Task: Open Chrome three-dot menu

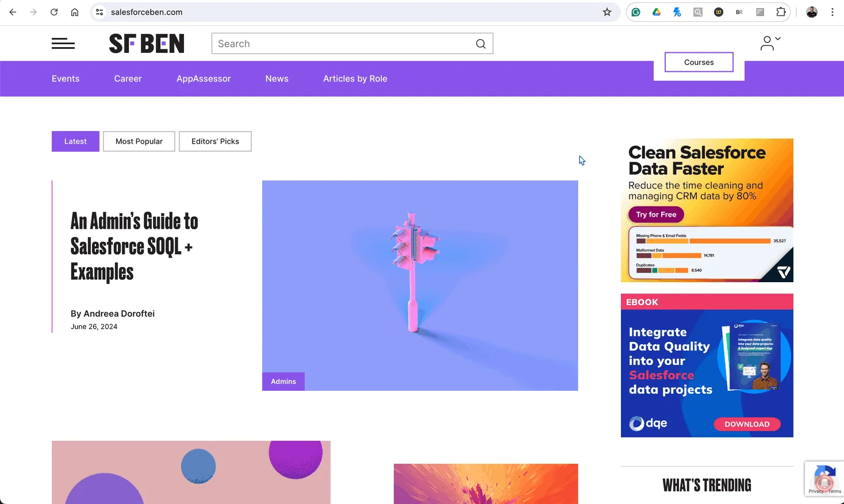Action: coord(833,12)
